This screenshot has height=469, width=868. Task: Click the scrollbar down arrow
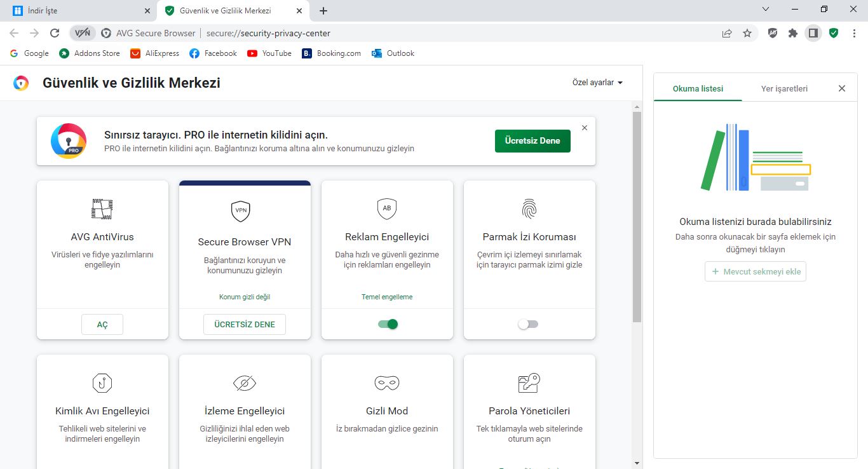(x=637, y=463)
